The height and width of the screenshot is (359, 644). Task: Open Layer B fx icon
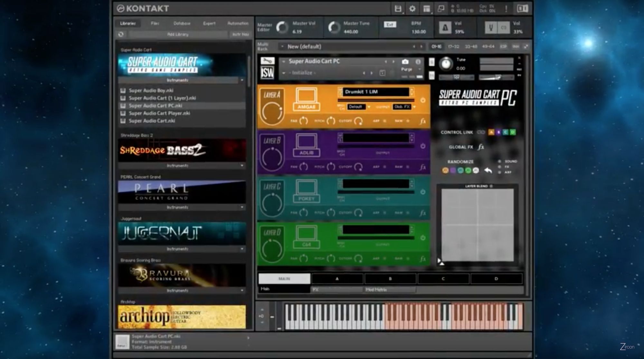pos(423,167)
